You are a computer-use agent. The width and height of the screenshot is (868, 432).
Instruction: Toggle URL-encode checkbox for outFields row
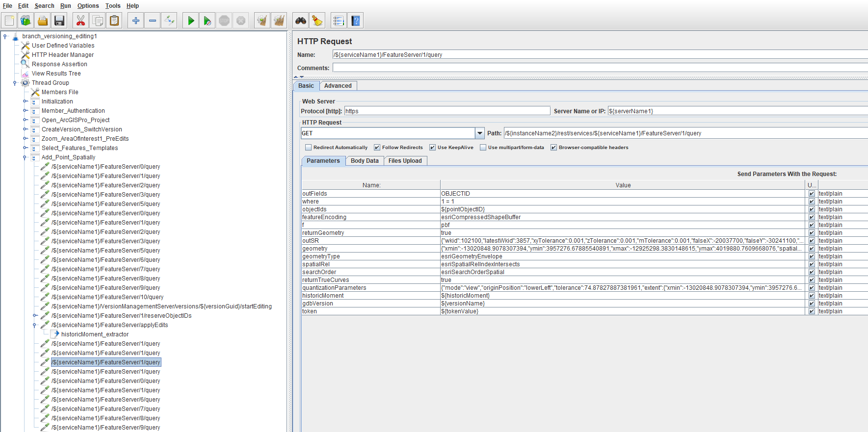pyautogui.click(x=812, y=194)
